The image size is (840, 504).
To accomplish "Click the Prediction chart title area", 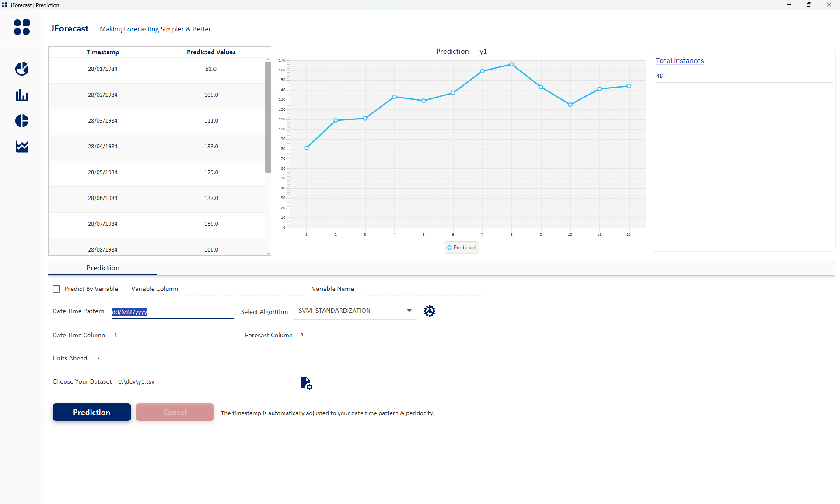I will pyautogui.click(x=461, y=51).
